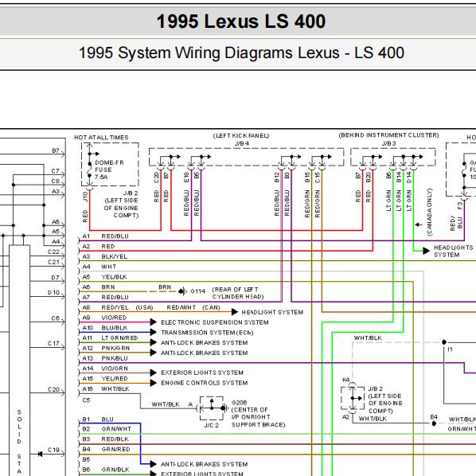Click the ground symbol beside G114
476x476 pixels.
(x=182, y=291)
